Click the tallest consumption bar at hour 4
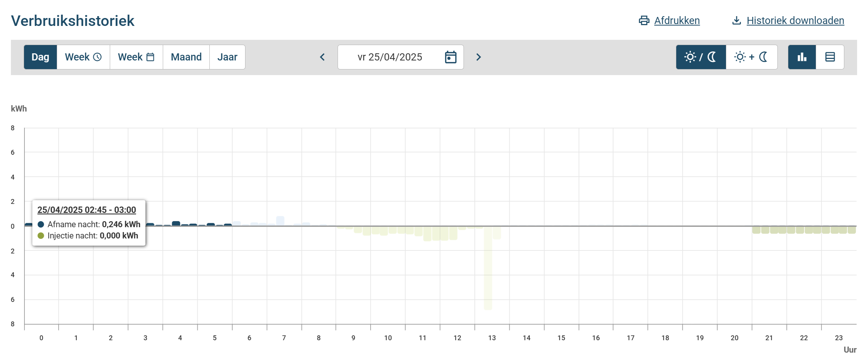The height and width of the screenshot is (362, 868). [x=176, y=223]
